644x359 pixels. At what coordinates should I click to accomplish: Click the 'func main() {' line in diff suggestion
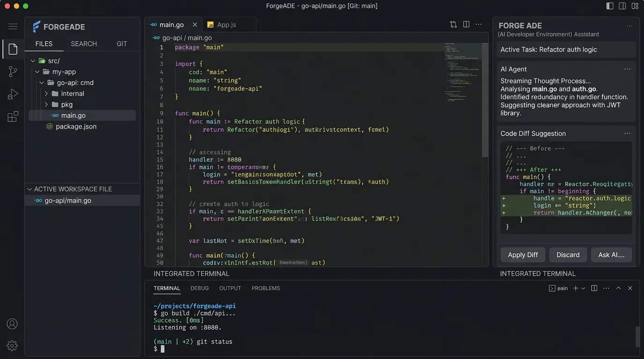528,177
